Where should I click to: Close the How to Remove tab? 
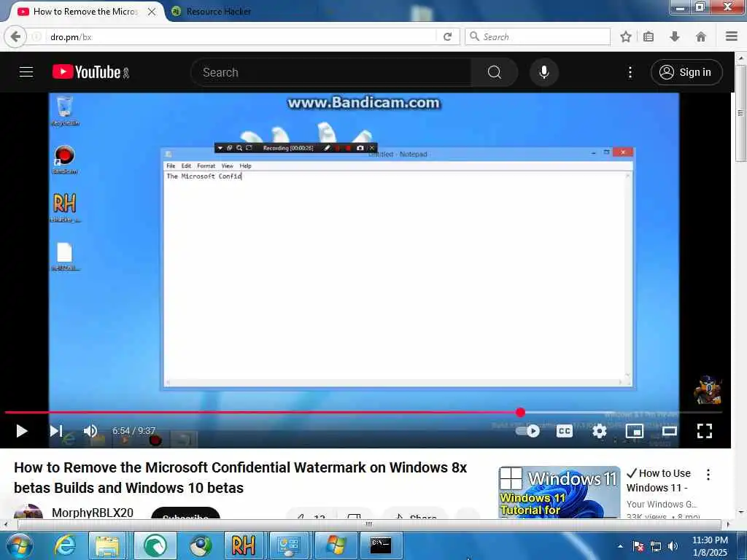pyautogui.click(x=152, y=12)
